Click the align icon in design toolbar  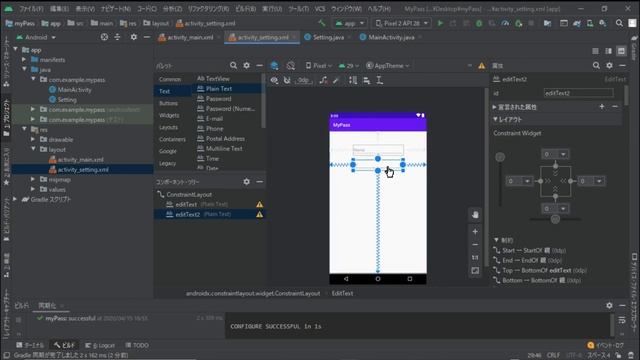coord(367,80)
